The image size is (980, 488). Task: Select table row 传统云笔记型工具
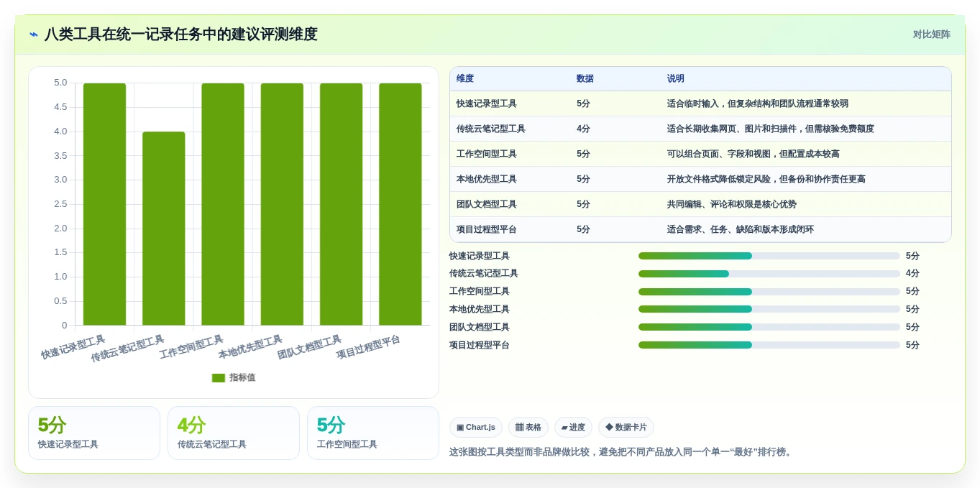pos(700,129)
